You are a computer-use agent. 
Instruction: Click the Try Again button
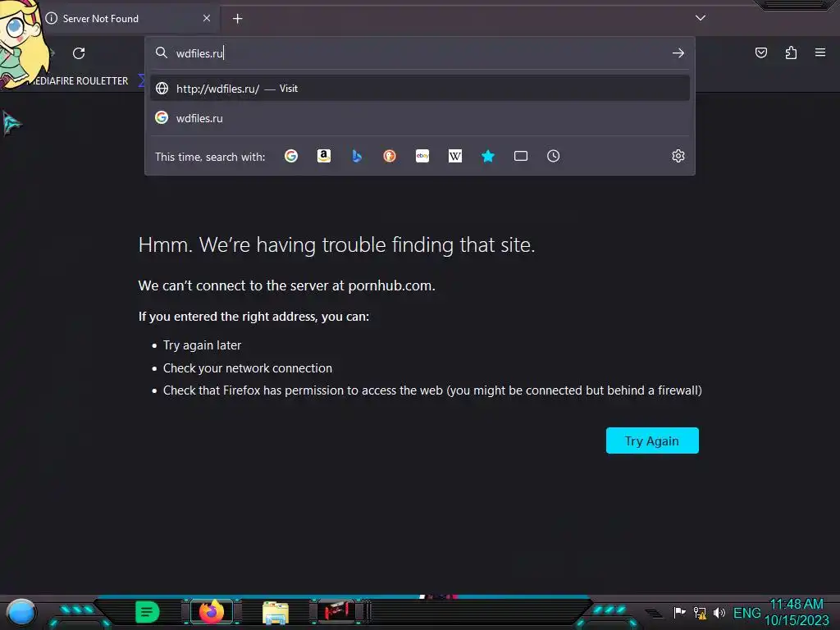(x=652, y=441)
